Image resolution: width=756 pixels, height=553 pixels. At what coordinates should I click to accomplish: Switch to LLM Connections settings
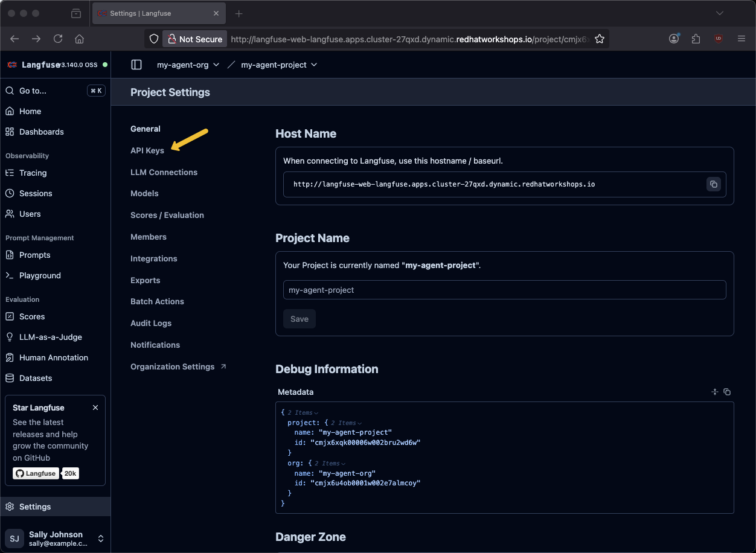[x=164, y=172]
